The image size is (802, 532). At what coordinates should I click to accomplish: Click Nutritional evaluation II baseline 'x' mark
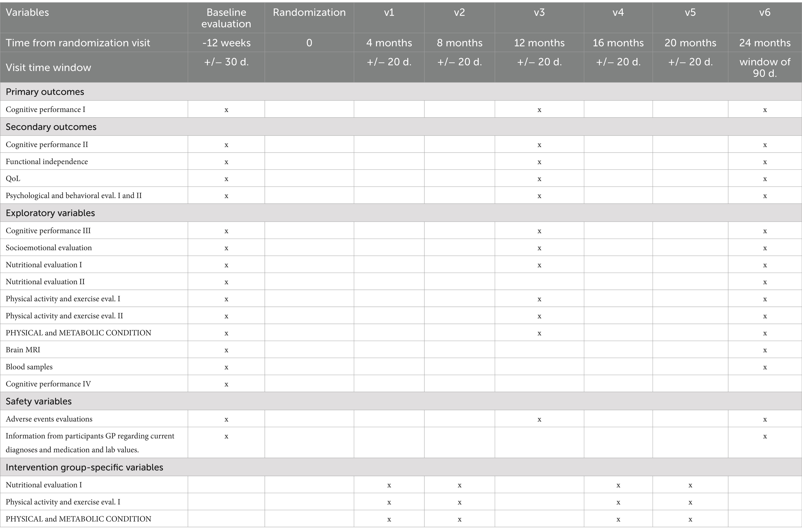coord(226,282)
